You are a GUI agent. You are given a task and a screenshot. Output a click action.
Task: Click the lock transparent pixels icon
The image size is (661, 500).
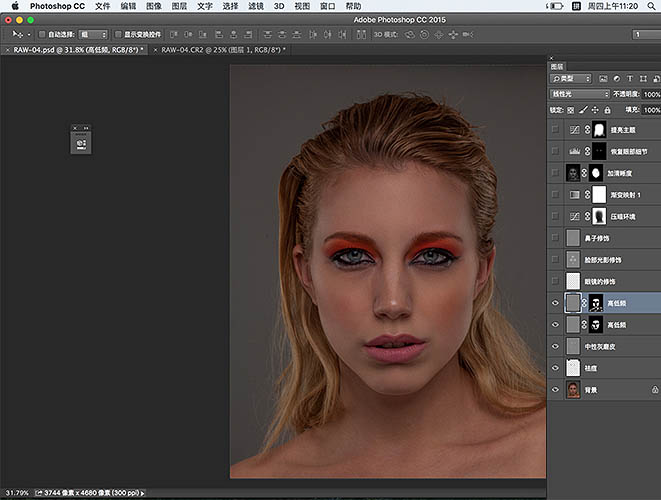[570, 109]
